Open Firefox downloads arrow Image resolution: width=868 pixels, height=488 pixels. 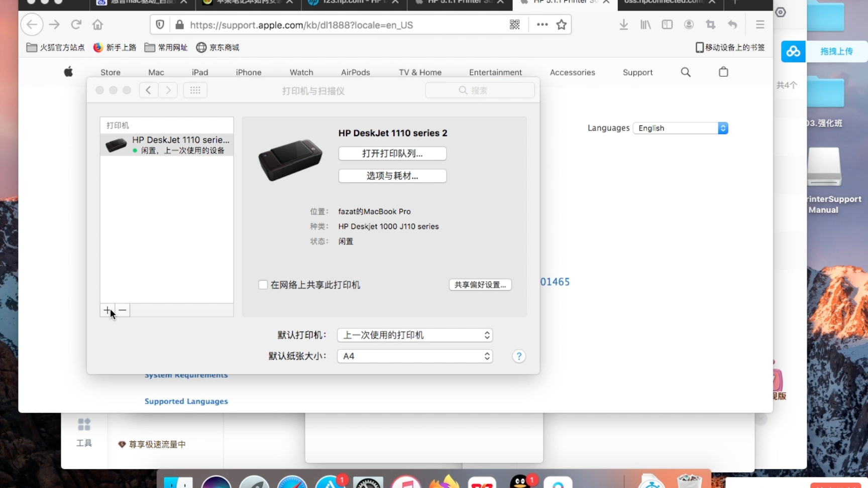coord(623,25)
